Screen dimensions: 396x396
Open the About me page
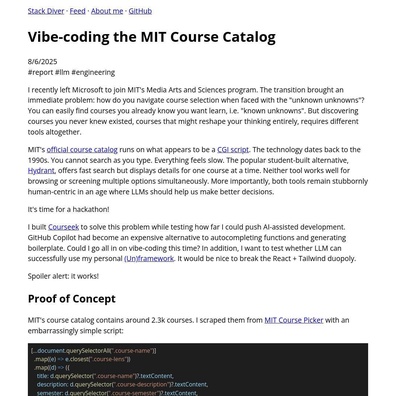pyautogui.click(x=107, y=11)
